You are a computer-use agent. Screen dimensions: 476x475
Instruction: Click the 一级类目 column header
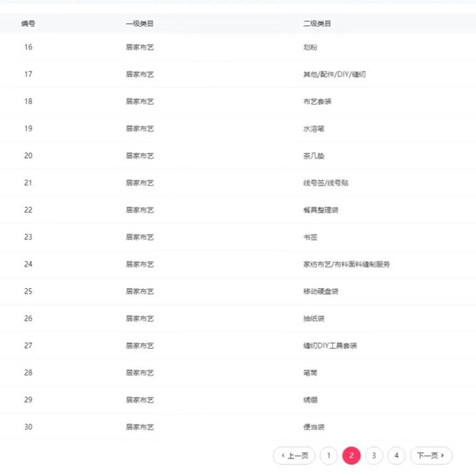point(139,23)
